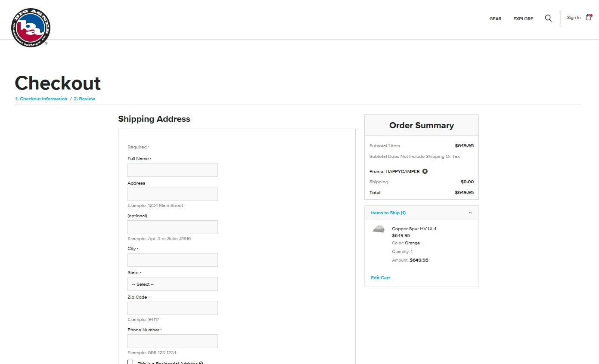Focus the Address input field
The width and height of the screenshot is (599, 364).
[x=173, y=194]
